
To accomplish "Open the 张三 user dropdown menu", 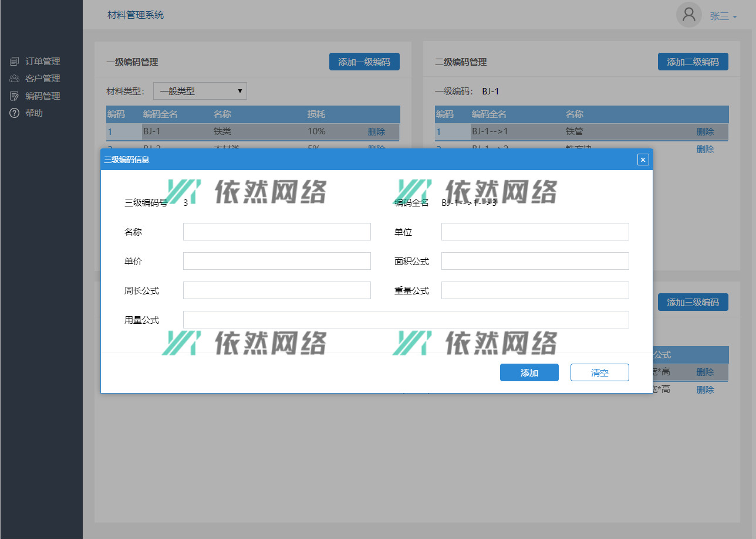I will coord(723,16).
